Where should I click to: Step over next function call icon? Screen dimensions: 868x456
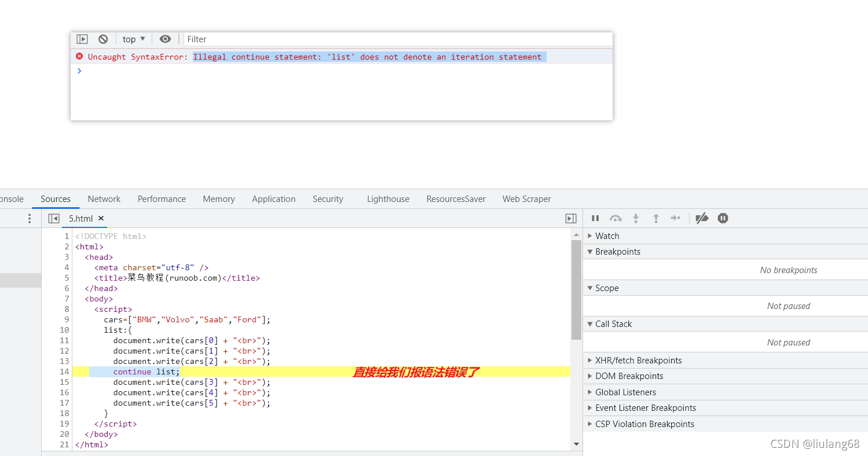coord(616,218)
